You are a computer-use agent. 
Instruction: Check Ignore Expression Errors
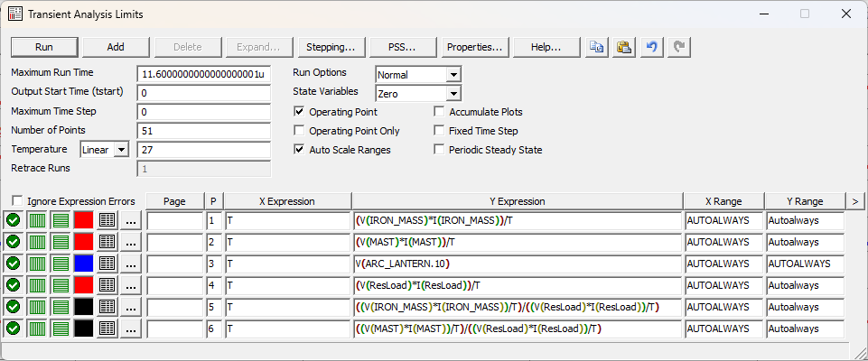[x=17, y=201]
